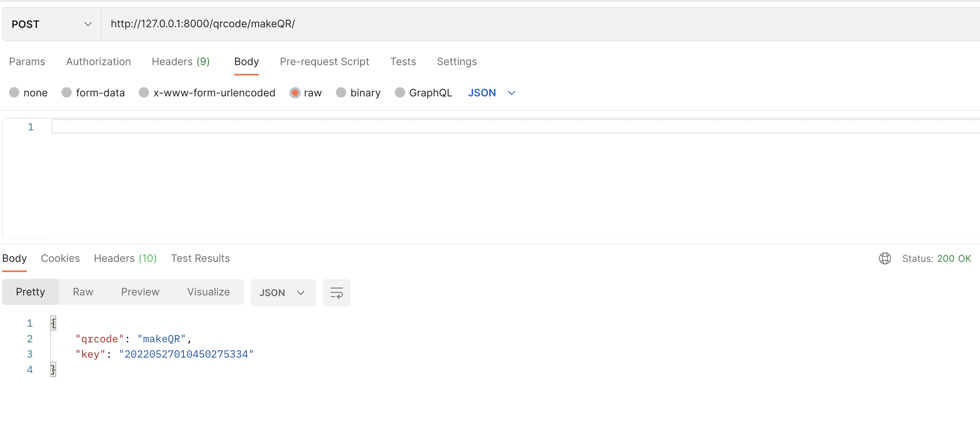The height and width of the screenshot is (442, 980).
Task: Switch response view to Raw
Action: coord(83,292)
